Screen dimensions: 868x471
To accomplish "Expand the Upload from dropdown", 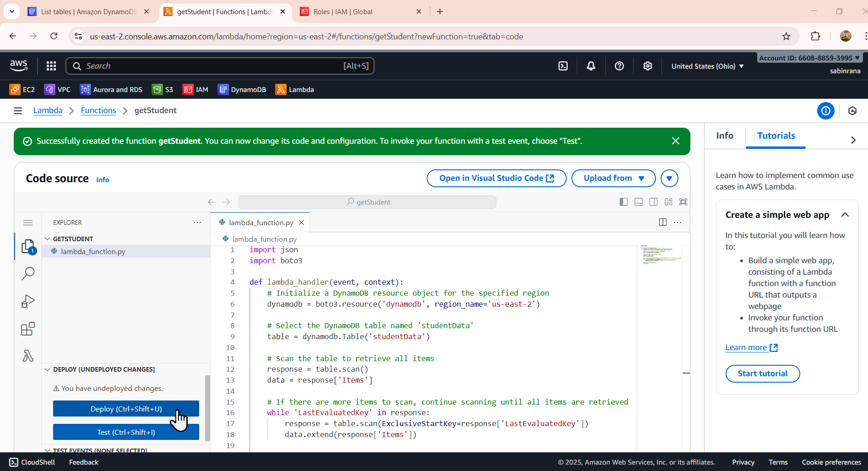I will (x=613, y=178).
